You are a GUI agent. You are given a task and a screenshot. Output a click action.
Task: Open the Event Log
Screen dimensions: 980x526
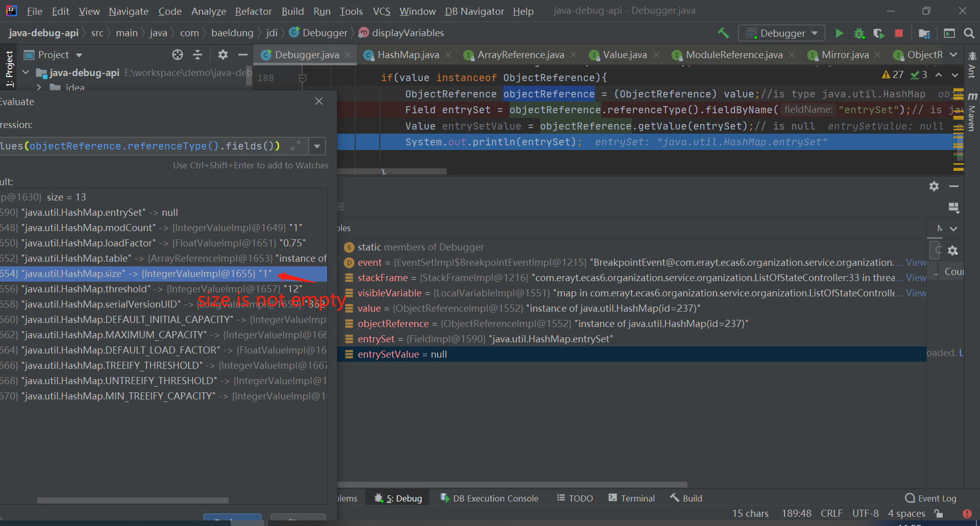click(x=930, y=498)
